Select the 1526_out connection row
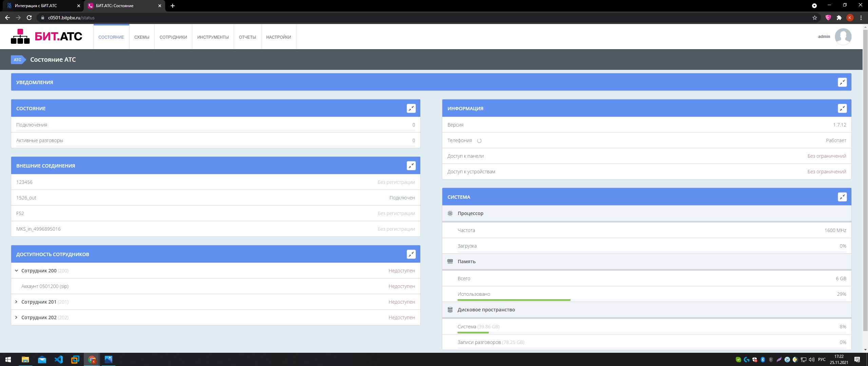 [216, 198]
